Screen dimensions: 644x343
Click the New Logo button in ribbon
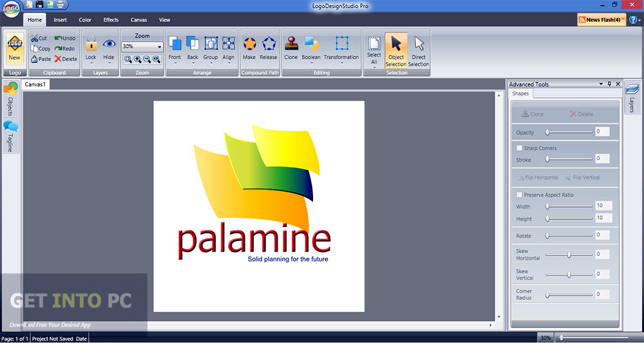pyautogui.click(x=15, y=48)
